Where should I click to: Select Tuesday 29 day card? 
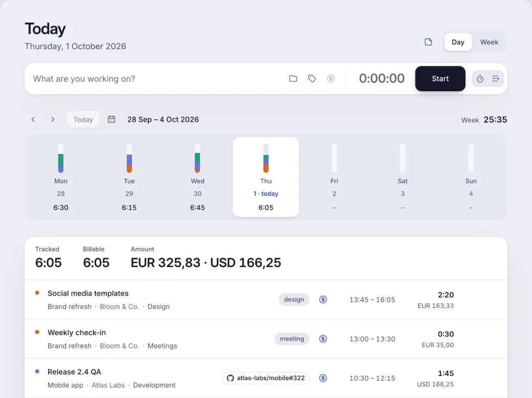(x=129, y=177)
